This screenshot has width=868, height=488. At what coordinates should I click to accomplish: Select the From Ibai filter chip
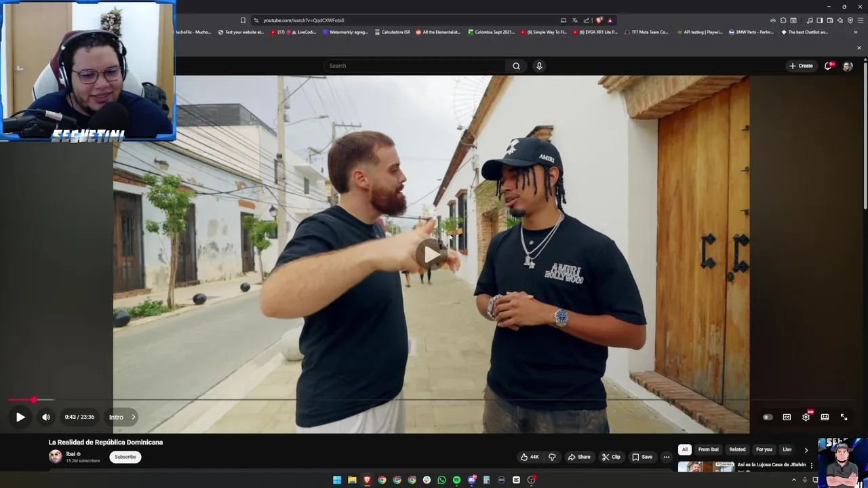pos(709,449)
